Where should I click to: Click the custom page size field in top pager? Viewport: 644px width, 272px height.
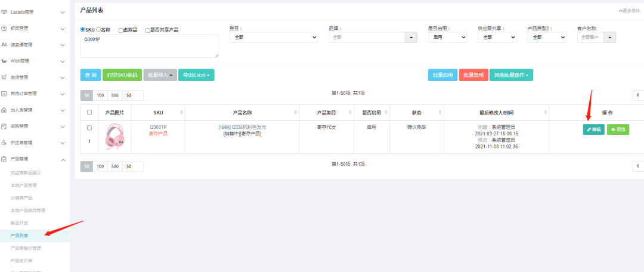coord(133,95)
